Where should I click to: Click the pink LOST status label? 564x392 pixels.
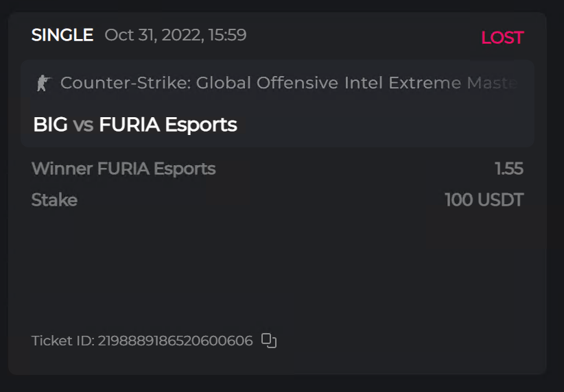[502, 38]
